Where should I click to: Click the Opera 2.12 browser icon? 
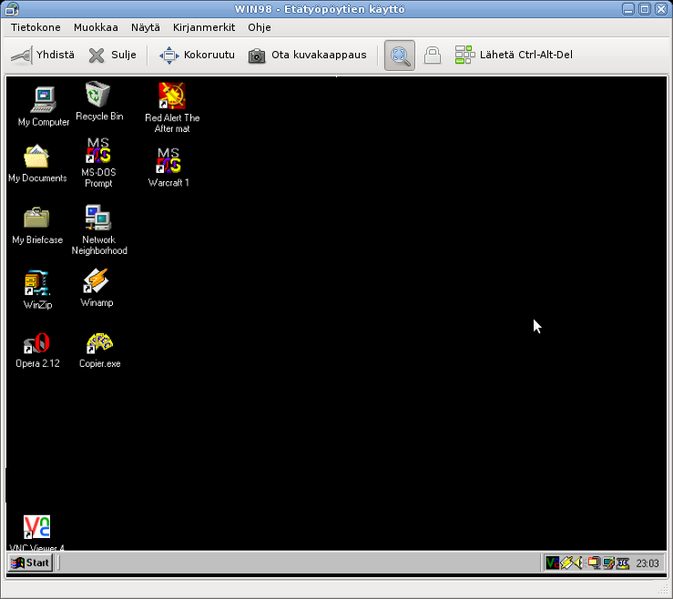coord(37,344)
